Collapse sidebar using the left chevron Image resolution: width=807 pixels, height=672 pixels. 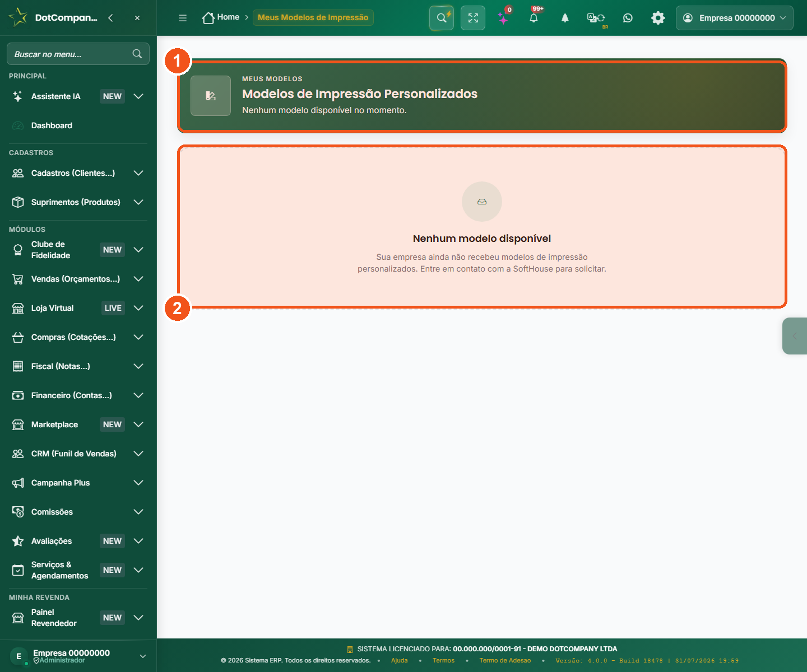pos(110,18)
